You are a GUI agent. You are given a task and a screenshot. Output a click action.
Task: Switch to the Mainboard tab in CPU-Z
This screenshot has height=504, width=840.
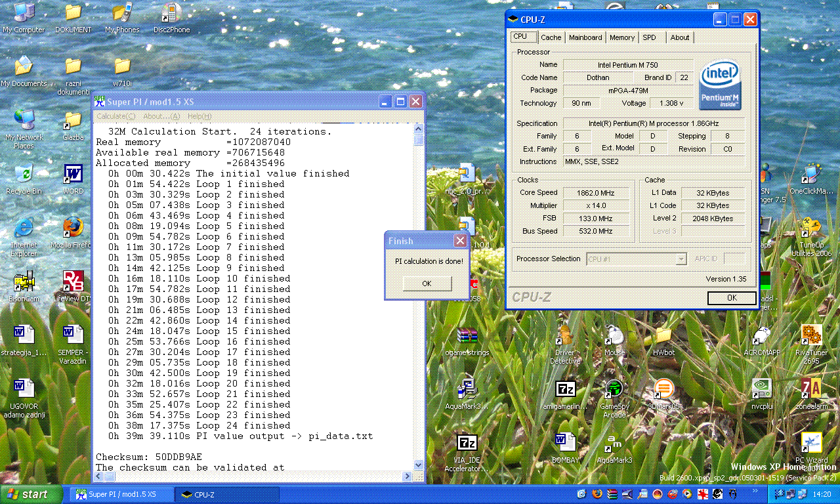[x=585, y=37]
